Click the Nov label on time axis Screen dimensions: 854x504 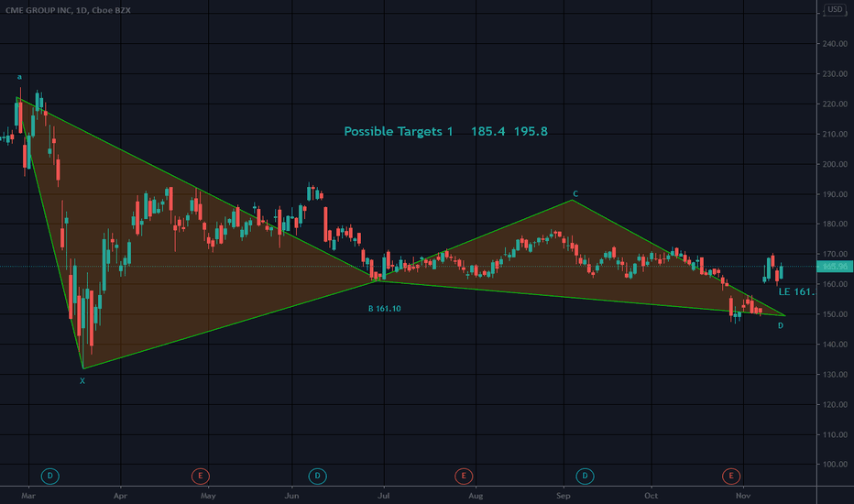(743, 496)
